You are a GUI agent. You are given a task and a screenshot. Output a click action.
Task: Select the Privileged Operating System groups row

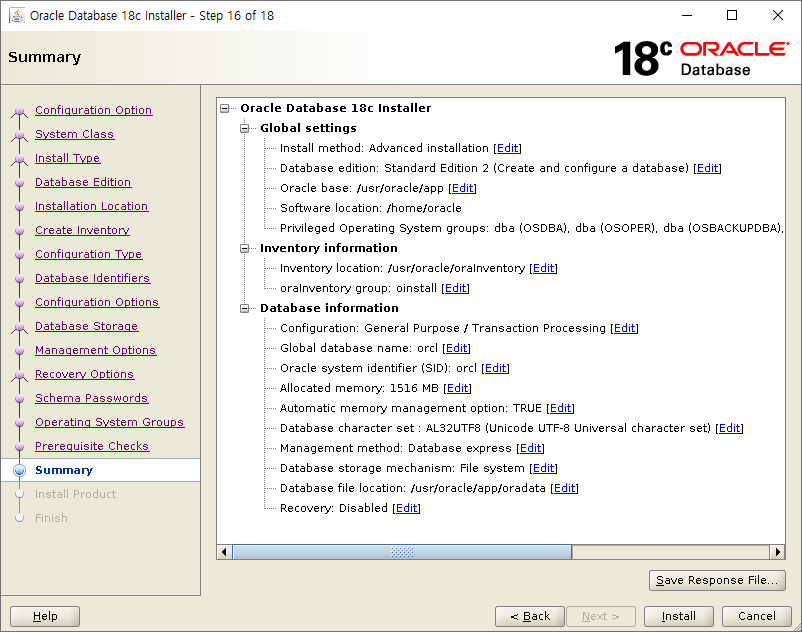point(532,228)
